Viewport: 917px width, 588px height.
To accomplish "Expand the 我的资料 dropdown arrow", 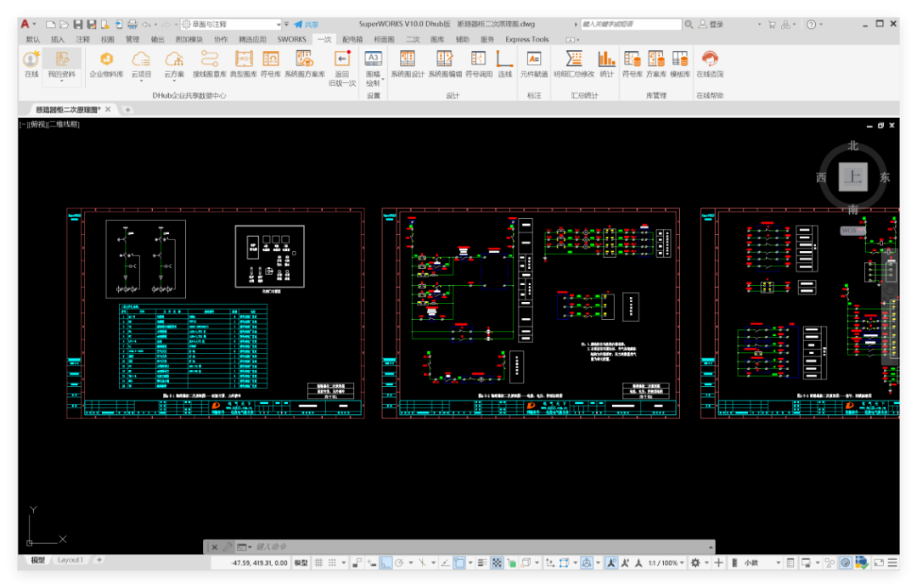I will click(x=61, y=81).
